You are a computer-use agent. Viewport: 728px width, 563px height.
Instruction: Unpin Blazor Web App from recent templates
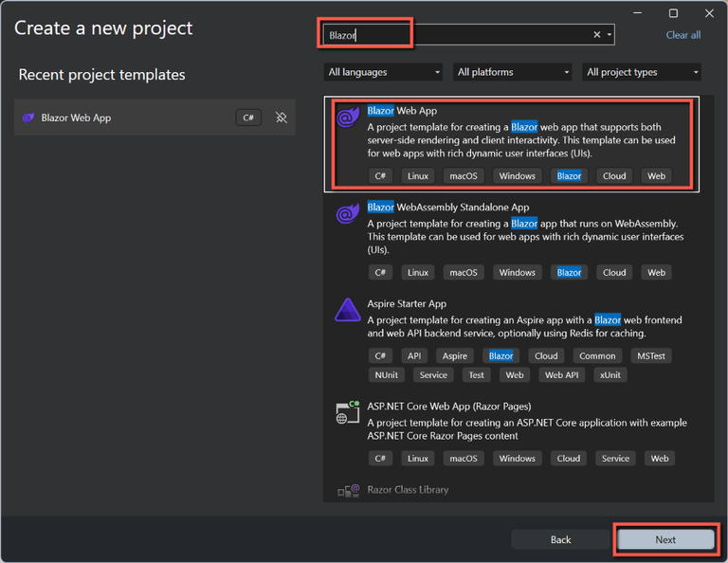pos(281,118)
